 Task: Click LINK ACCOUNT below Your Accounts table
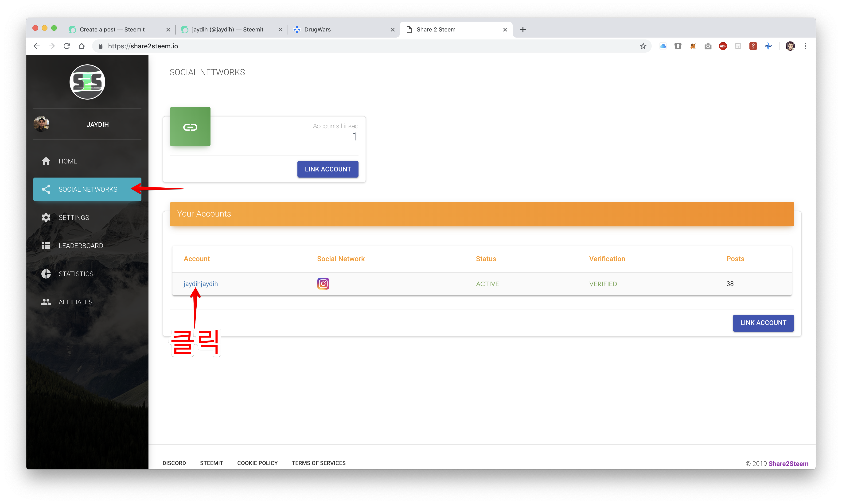(763, 323)
